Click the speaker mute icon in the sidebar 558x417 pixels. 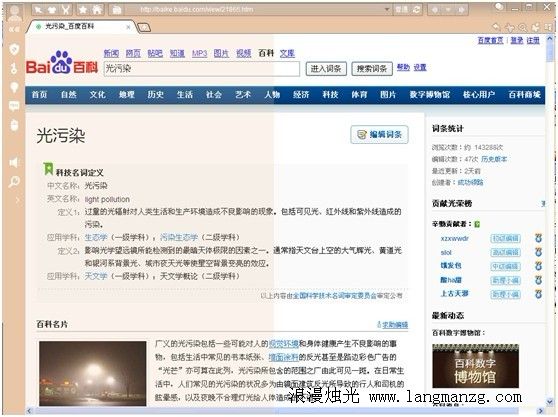(14, 163)
